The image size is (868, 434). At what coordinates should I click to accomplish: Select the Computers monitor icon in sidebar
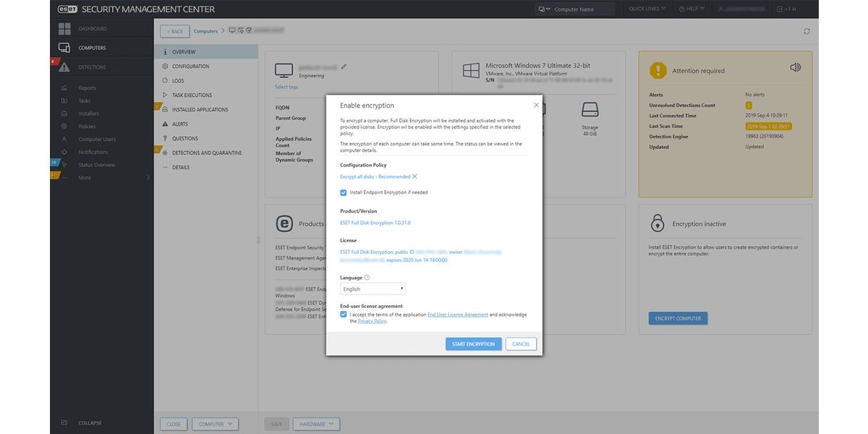[x=64, y=48]
